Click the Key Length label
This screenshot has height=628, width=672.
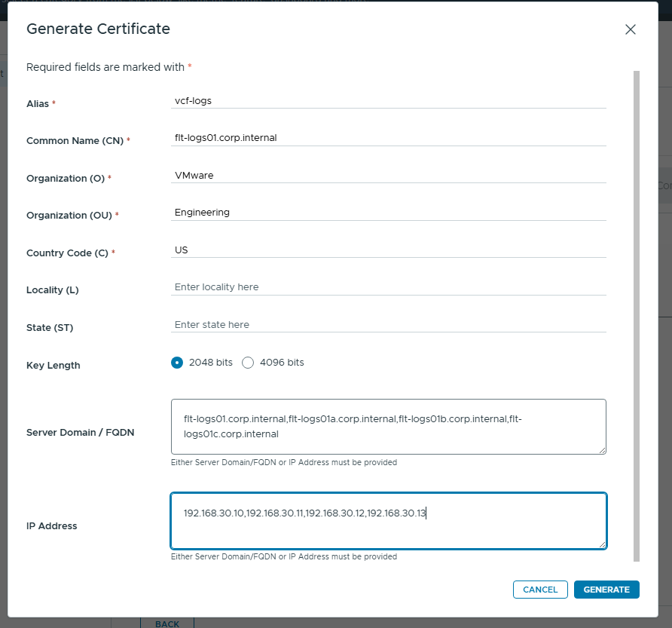pos(53,366)
